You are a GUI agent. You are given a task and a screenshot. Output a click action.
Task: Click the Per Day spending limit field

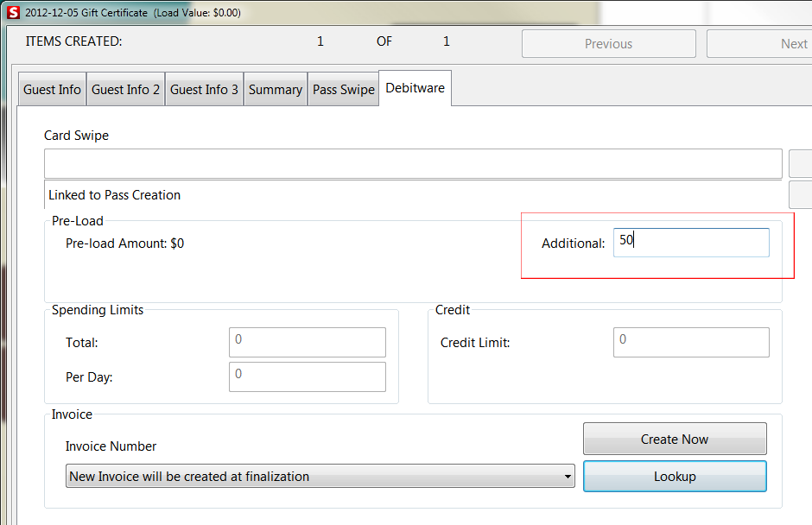tap(307, 376)
